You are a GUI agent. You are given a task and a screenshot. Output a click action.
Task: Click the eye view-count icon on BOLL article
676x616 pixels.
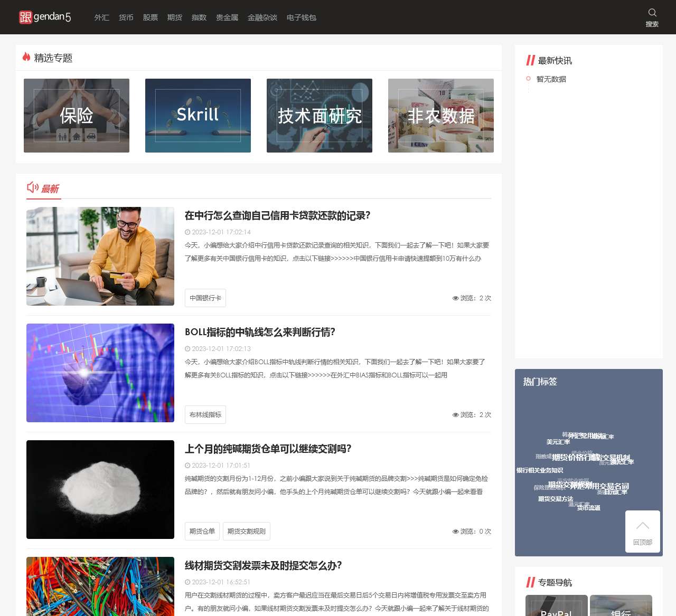point(455,415)
